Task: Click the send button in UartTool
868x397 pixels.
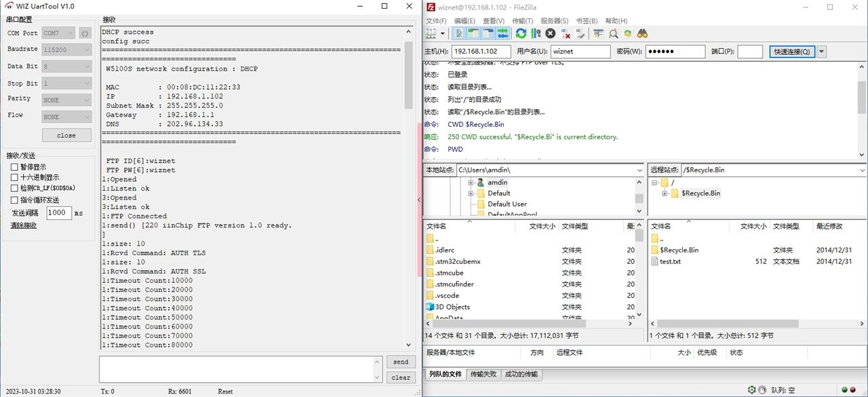Action: [x=401, y=362]
